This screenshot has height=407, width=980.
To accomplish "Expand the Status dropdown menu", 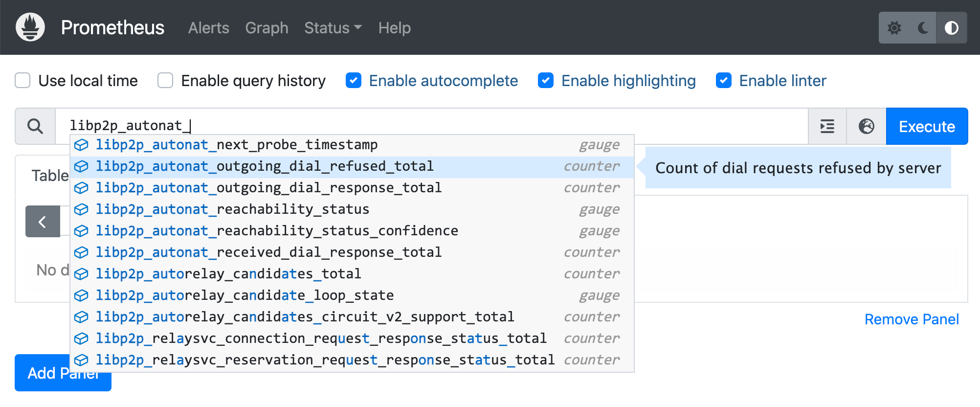I will 333,28.
